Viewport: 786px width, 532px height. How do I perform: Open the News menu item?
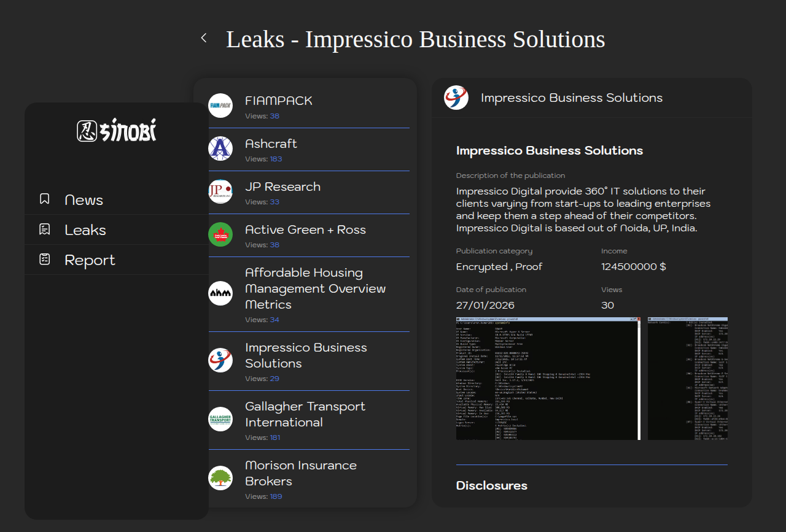tap(84, 200)
